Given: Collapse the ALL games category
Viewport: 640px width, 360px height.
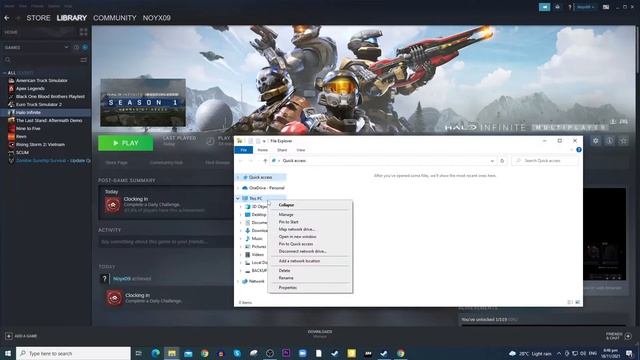Looking at the screenshot, I should coord(4,73).
